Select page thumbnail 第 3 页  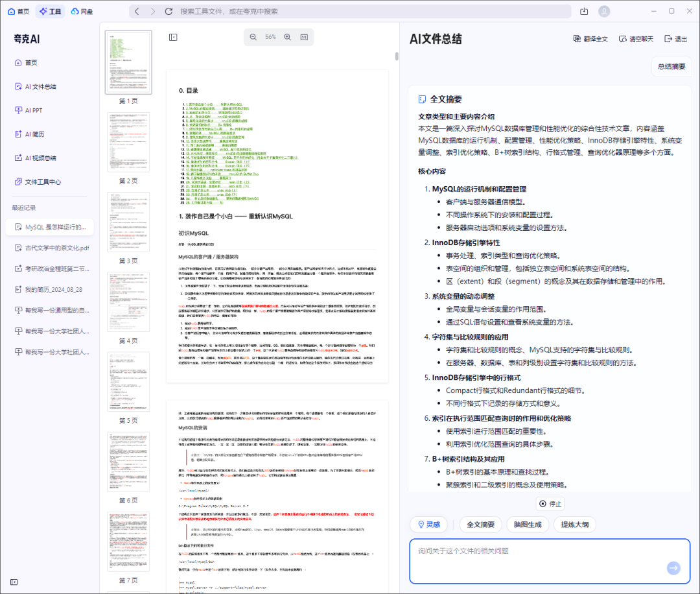[x=128, y=222]
